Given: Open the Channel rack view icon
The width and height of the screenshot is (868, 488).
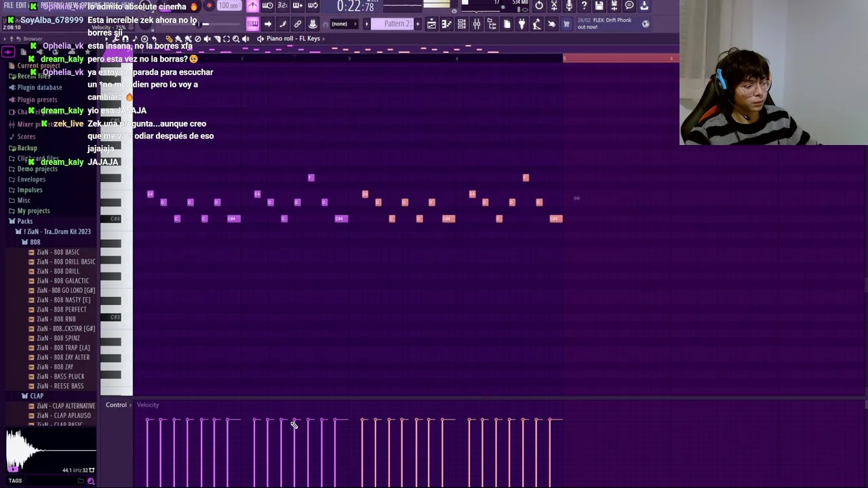Looking at the screenshot, I should pyautogui.click(x=462, y=24).
